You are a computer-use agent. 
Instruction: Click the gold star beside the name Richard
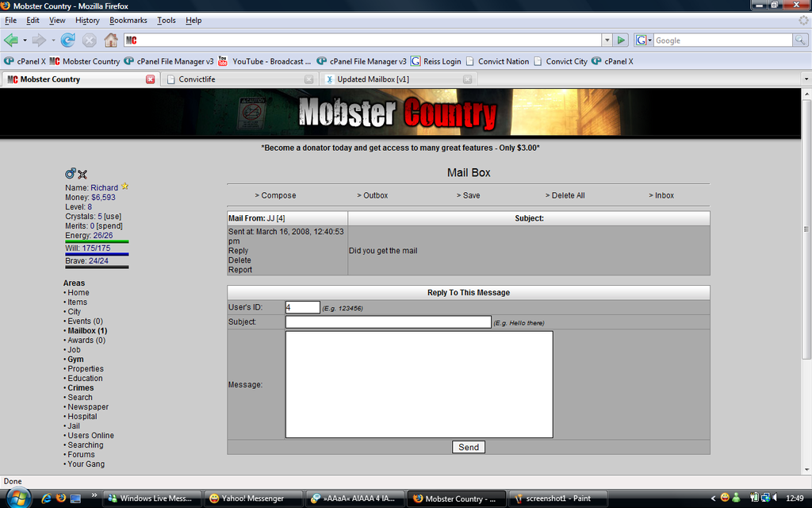point(124,187)
